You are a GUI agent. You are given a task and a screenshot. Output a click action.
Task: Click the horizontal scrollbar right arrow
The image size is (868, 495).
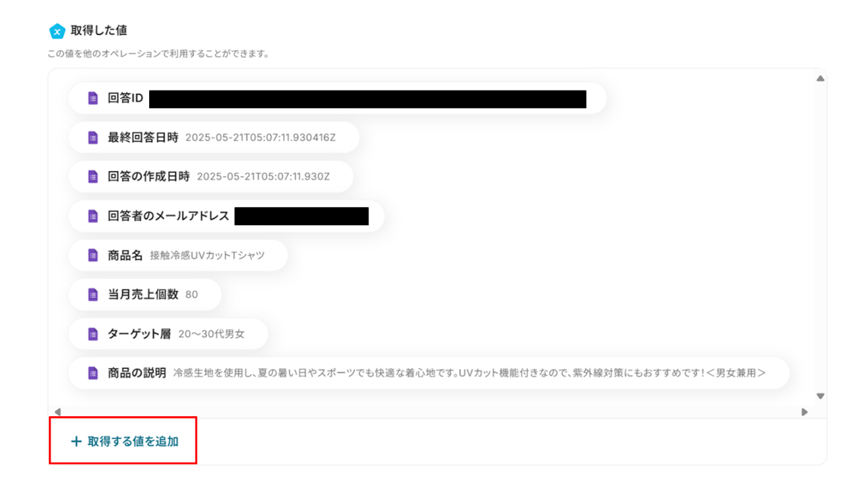pyautogui.click(x=805, y=412)
